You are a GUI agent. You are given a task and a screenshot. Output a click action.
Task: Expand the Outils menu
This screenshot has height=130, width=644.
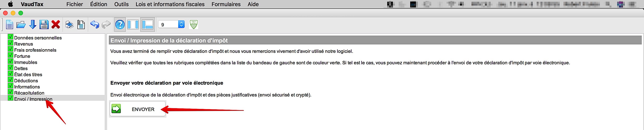[x=122, y=4]
